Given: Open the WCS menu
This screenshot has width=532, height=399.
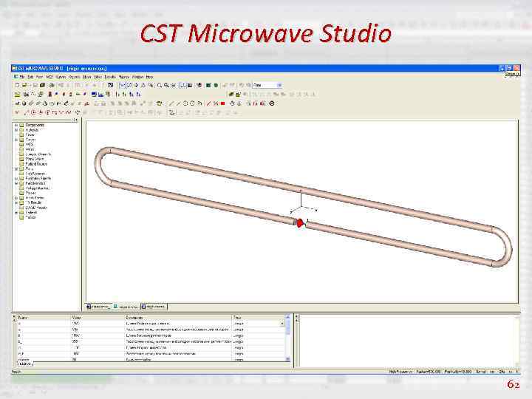Looking at the screenshot, I should (x=50, y=77).
